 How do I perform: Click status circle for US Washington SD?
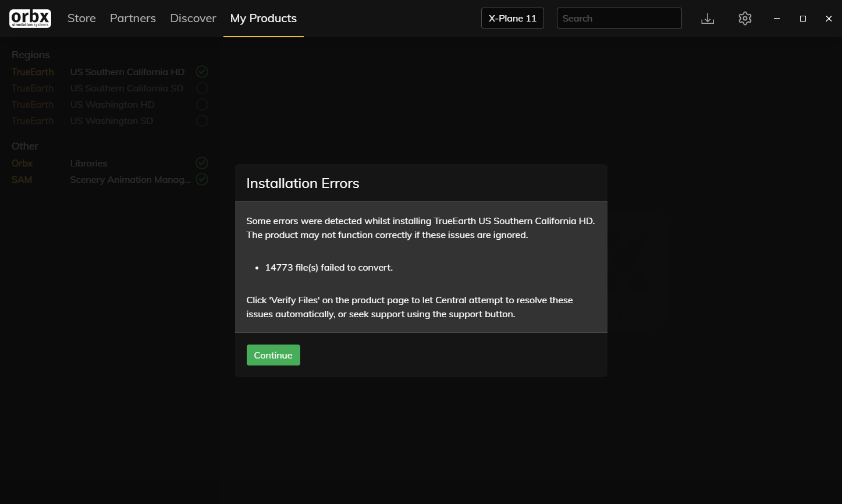(x=202, y=120)
